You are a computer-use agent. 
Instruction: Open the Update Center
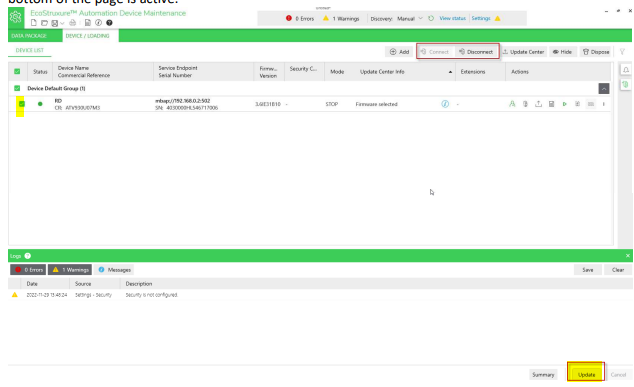tap(524, 52)
